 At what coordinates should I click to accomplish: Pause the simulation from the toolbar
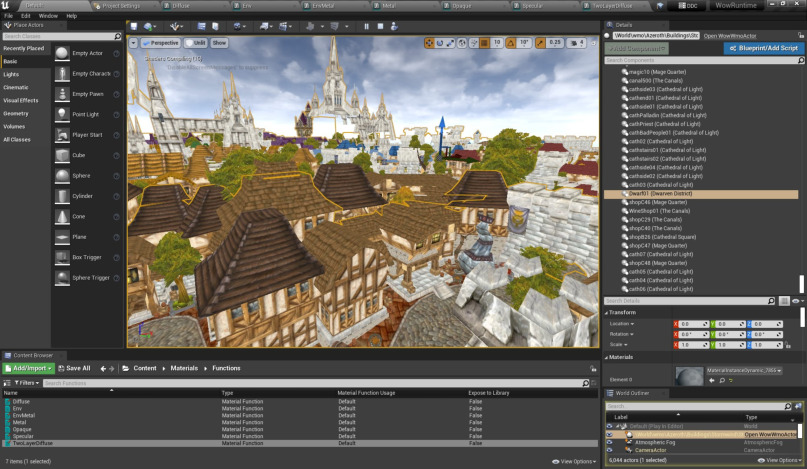point(366,26)
